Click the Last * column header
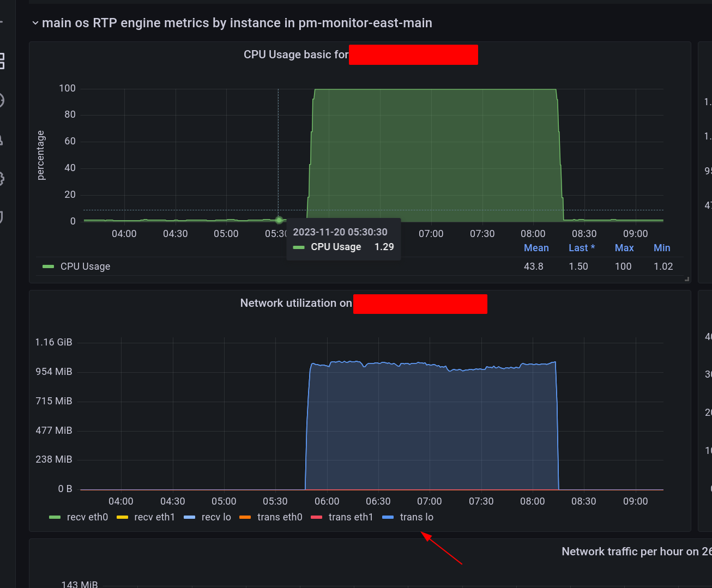Screen dimensions: 712x588 pyautogui.click(x=581, y=247)
